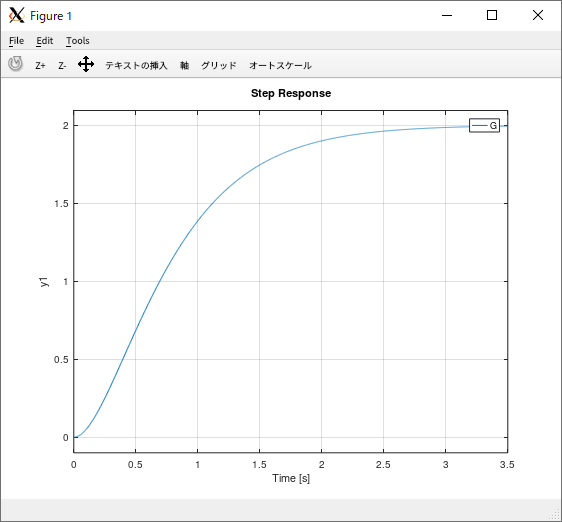This screenshot has width=562, height=522.
Task: Click the Octave figure icon in title bar
Action: tap(17, 15)
